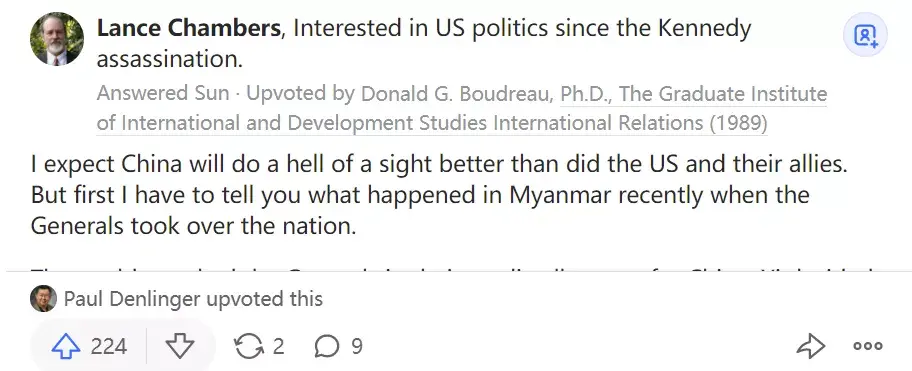Open the three-dot more options menu

(868, 347)
